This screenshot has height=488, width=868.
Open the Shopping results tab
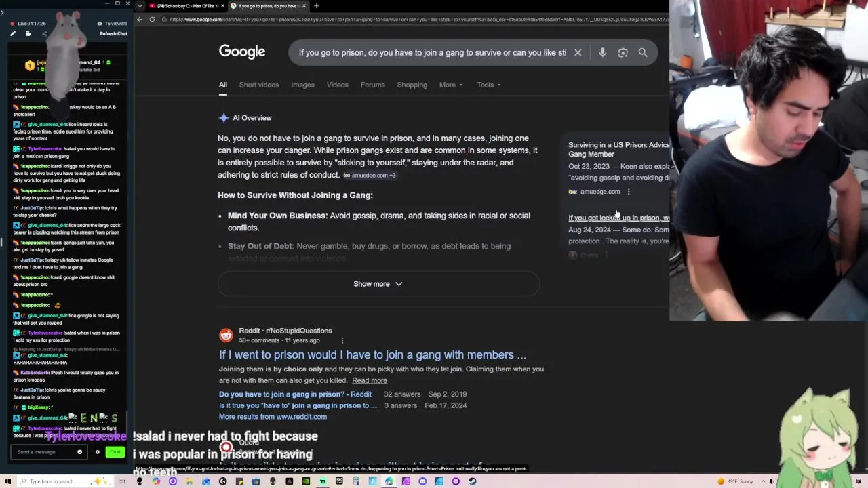pyautogui.click(x=412, y=85)
